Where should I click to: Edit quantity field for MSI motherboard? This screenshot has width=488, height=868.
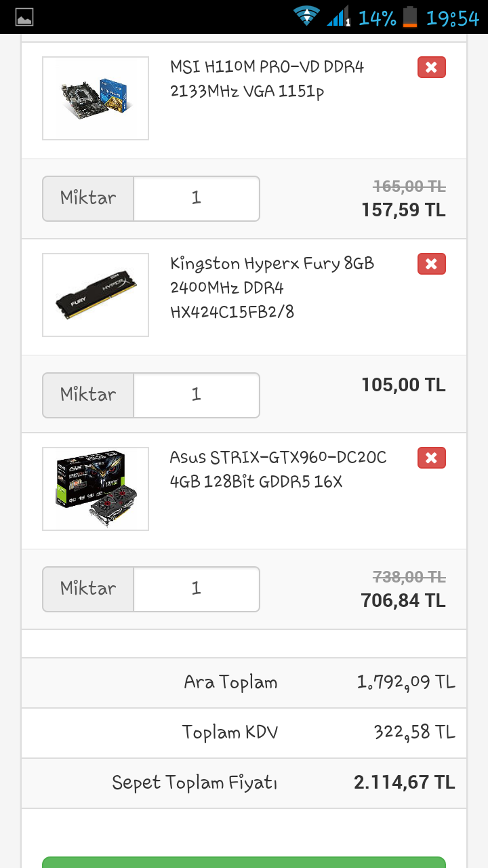[197, 198]
